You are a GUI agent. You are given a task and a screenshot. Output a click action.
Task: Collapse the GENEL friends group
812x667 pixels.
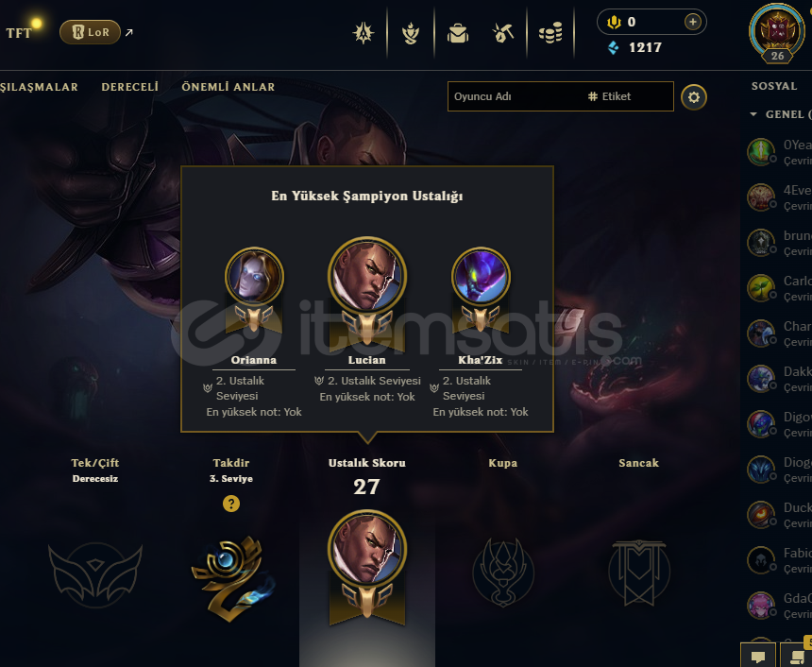pyautogui.click(x=753, y=114)
